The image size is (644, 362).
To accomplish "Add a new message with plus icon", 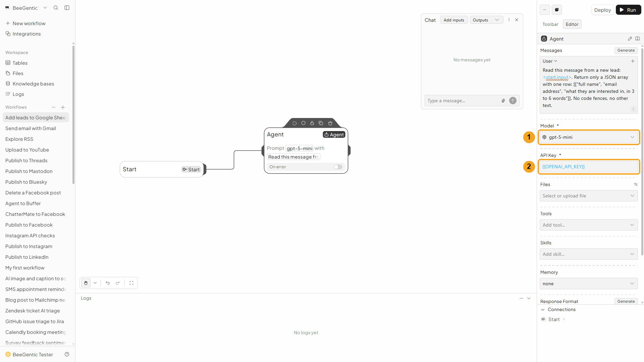I will click(633, 61).
